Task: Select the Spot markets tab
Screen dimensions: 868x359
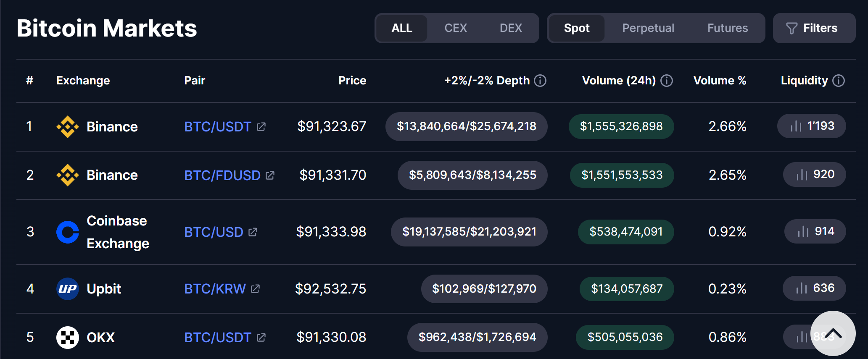Action: pyautogui.click(x=577, y=28)
